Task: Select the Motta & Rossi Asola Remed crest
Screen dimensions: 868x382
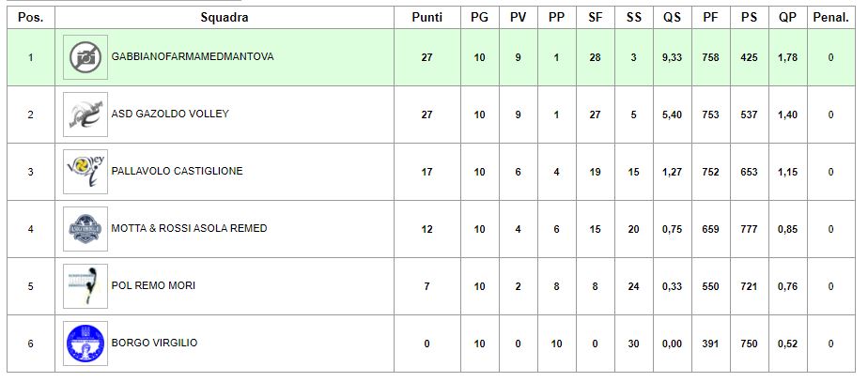Action: coord(85,229)
